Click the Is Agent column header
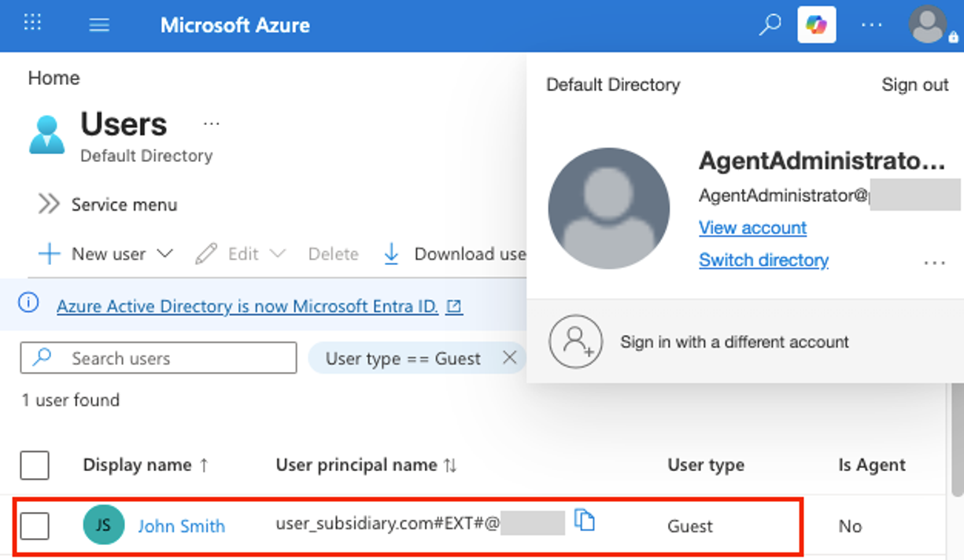The image size is (964, 560). tap(872, 465)
